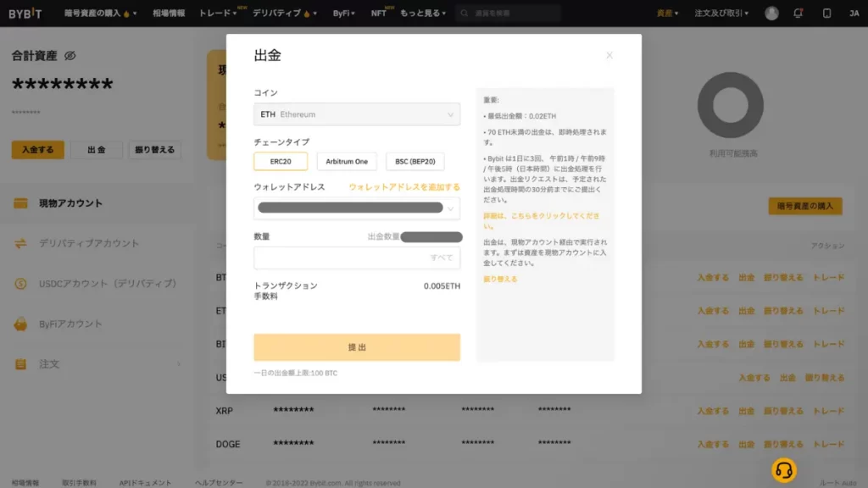Open the support headset chat icon
The height and width of the screenshot is (488, 868).
point(784,470)
